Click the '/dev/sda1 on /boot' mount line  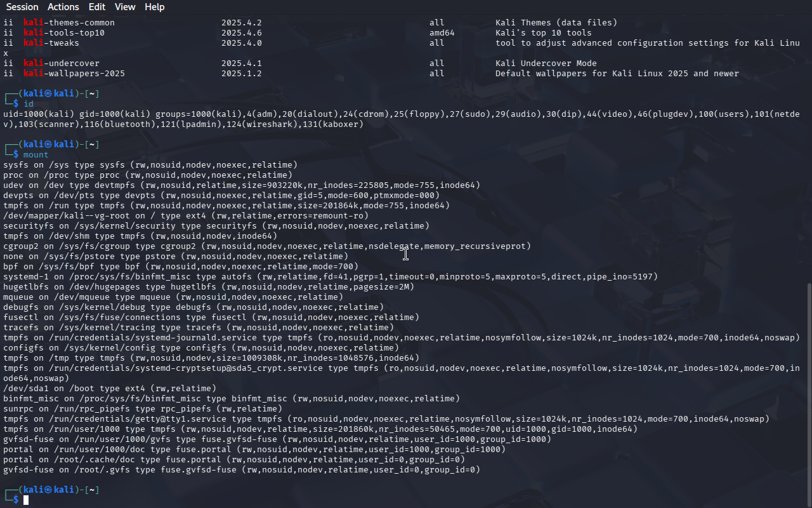[x=109, y=389]
